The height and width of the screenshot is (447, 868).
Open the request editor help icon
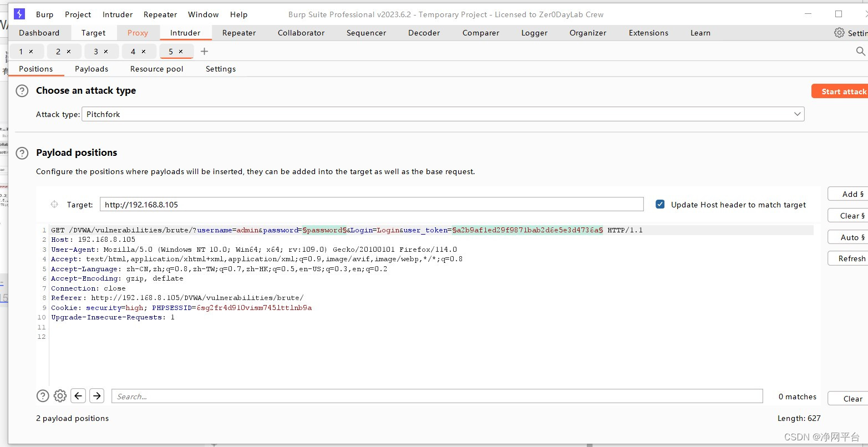(x=43, y=395)
